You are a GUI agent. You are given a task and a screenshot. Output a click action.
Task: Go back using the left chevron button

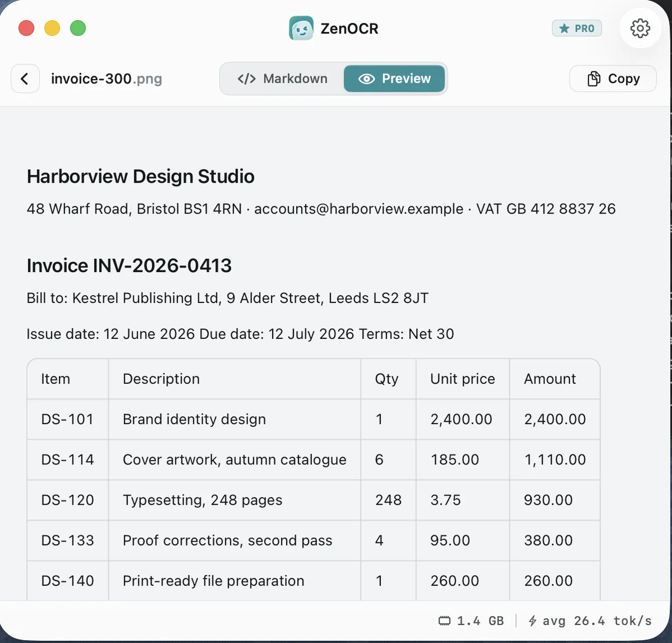25,78
